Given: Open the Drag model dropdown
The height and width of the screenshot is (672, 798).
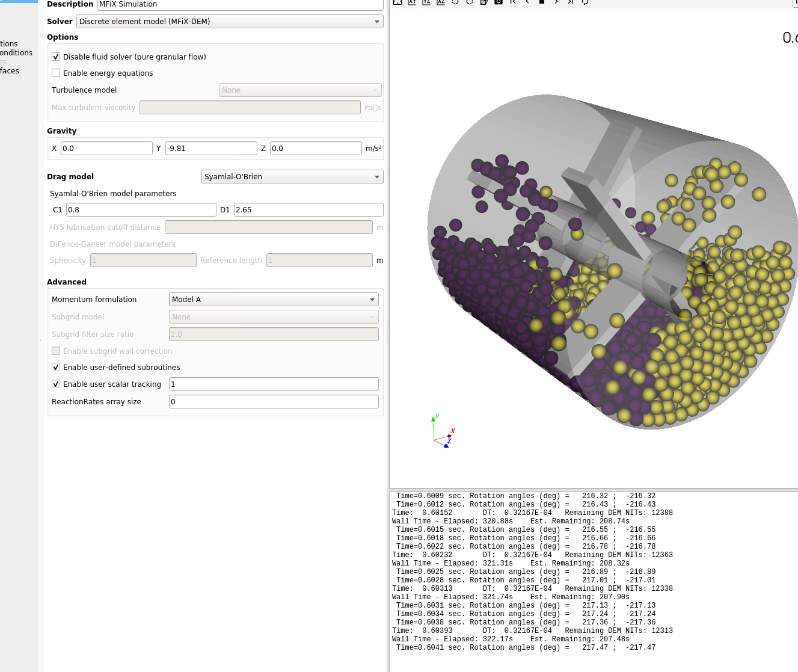Looking at the screenshot, I should point(292,176).
